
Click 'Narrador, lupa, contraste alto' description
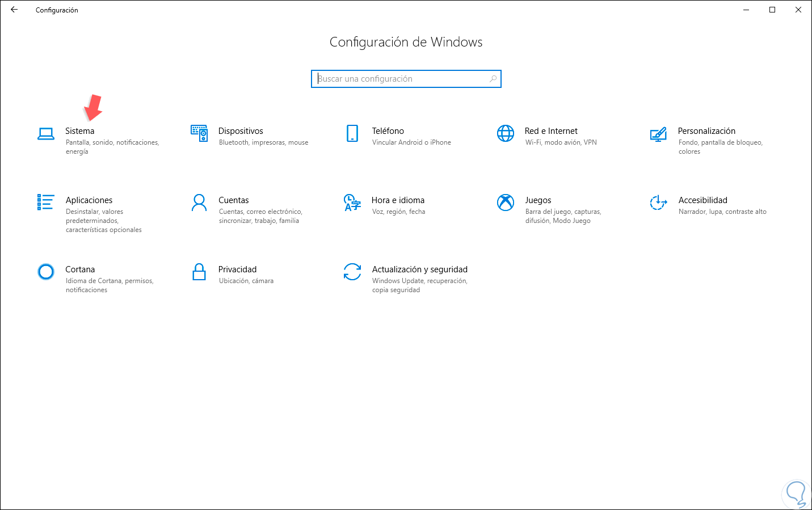click(722, 212)
